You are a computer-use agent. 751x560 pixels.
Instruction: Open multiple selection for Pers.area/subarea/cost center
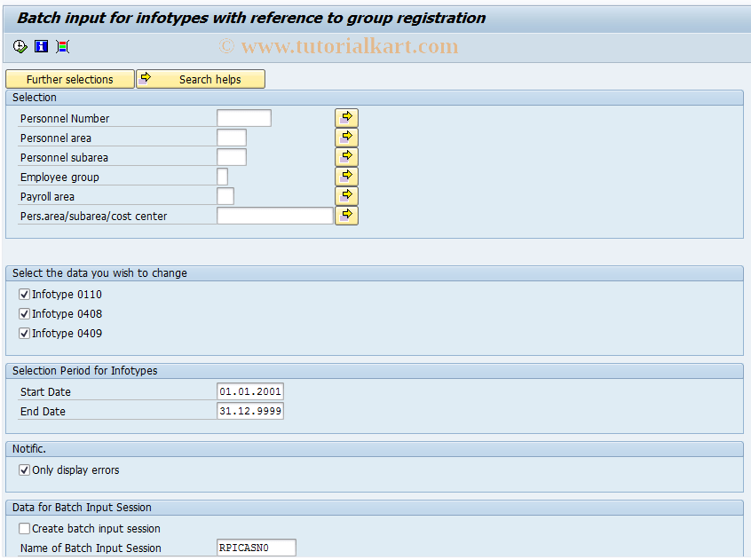[x=346, y=215]
